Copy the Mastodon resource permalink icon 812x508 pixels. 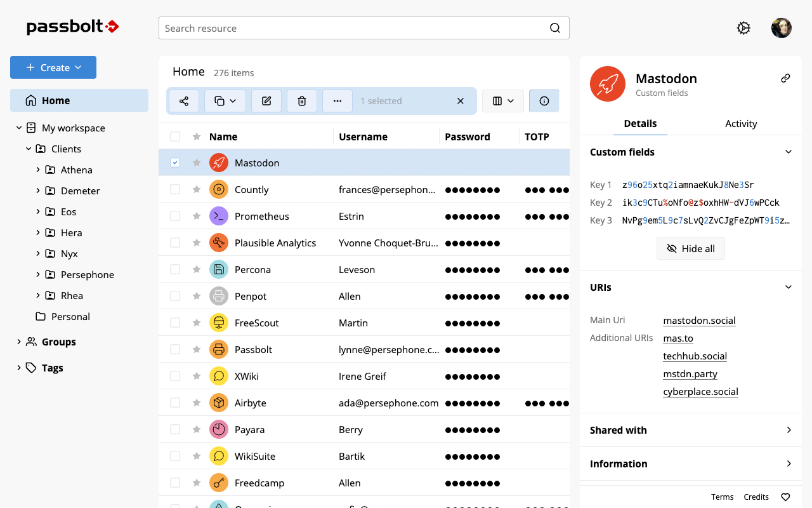coord(785,78)
